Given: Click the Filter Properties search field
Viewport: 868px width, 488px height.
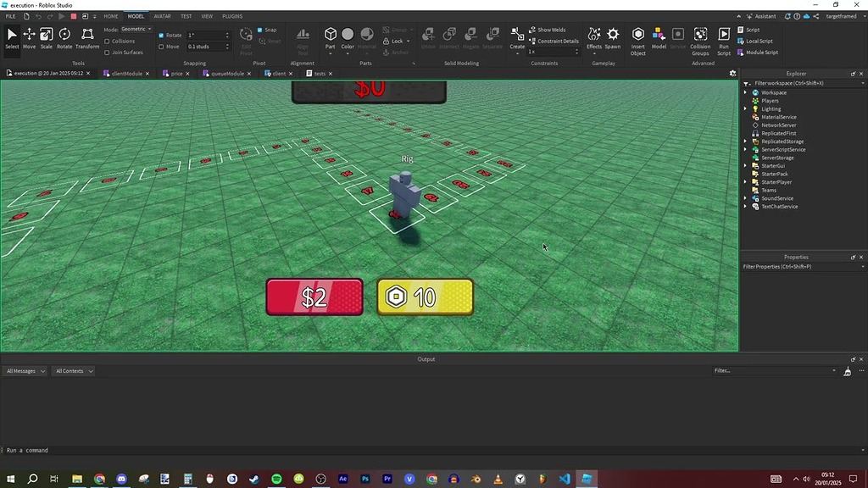Looking at the screenshot, I should pos(797,266).
